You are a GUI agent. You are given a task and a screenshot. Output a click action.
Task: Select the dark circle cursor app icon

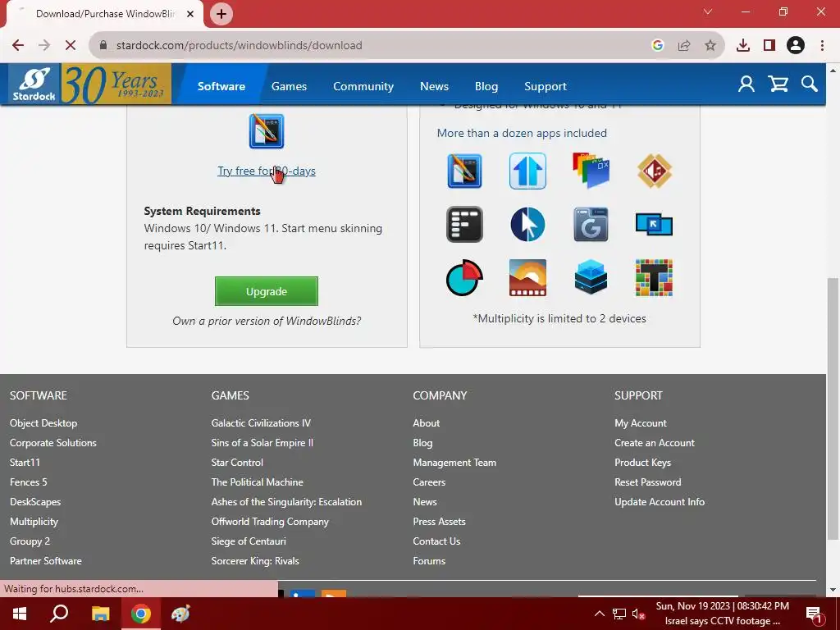(x=527, y=225)
